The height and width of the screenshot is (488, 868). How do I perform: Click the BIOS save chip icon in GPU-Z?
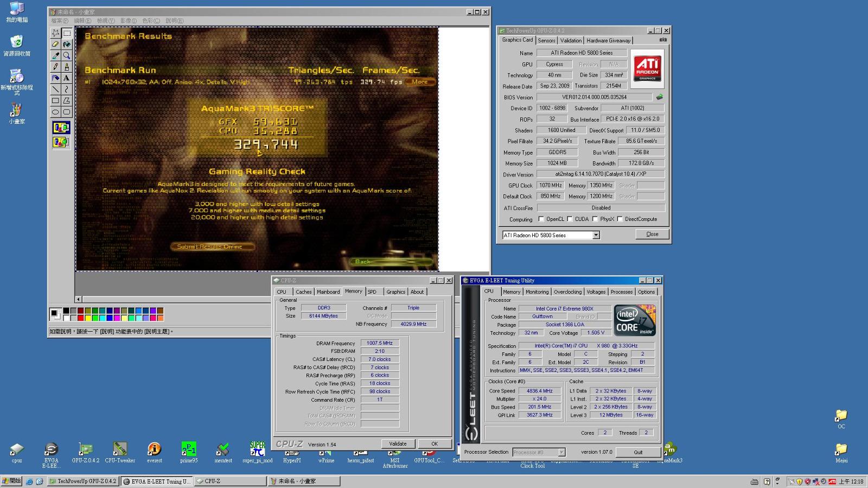[660, 97]
